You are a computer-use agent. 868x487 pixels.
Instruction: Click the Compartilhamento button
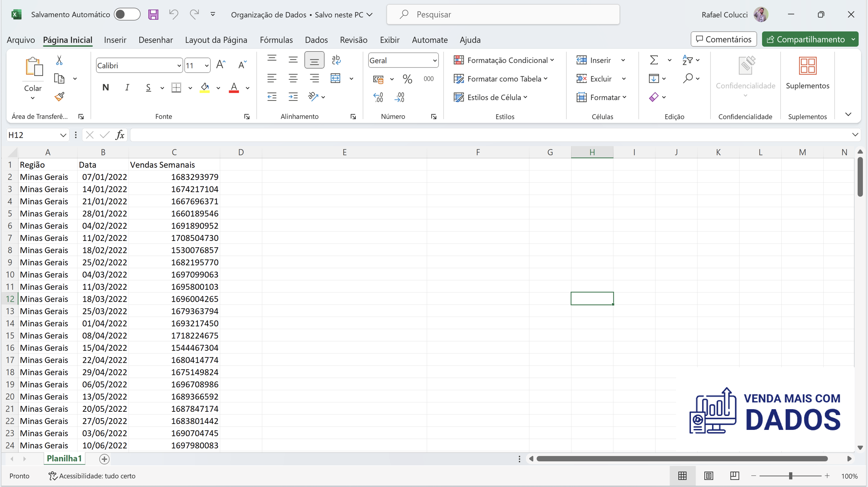(810, 39)
